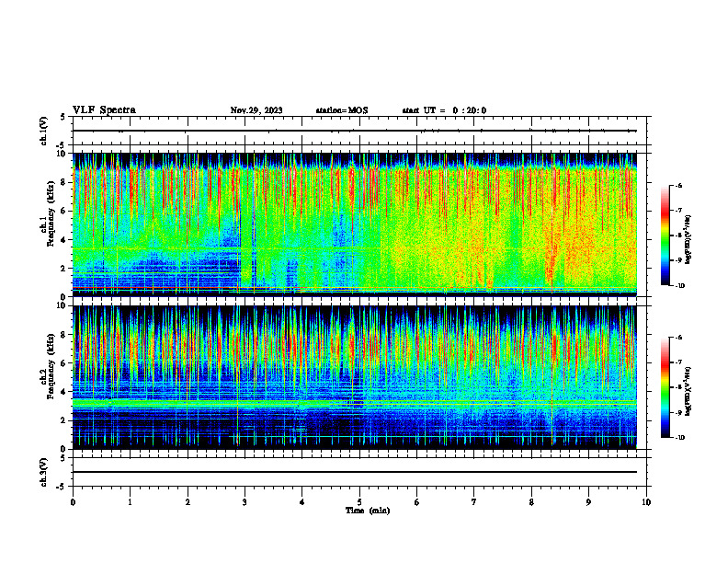
Task: Click the 'ch.3(V)' waveform axis label
Action: tap(44, 473)
